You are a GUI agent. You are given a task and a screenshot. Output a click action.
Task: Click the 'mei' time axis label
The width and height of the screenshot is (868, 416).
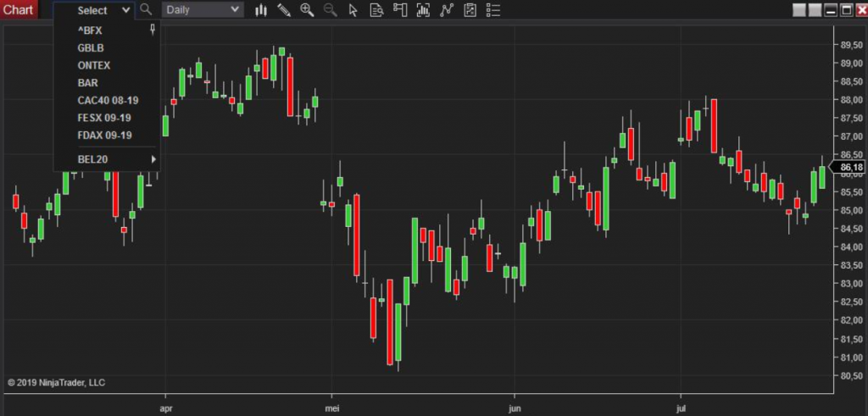click(x=333, y=408)
